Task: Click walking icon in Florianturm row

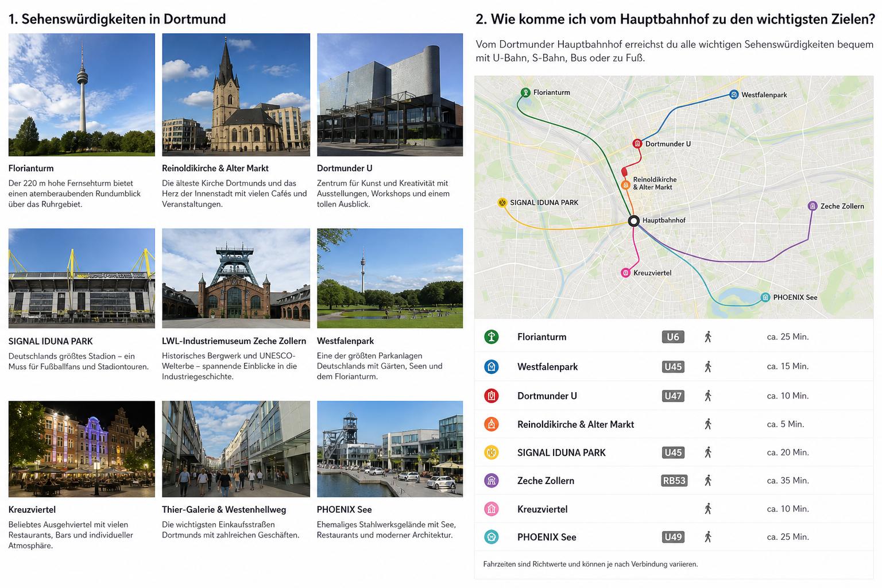Action: (708, 337)
